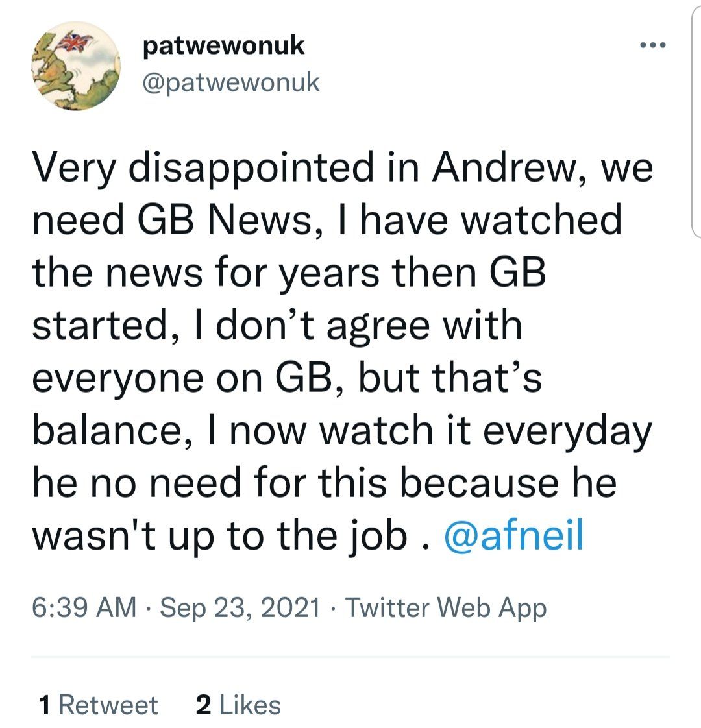View the 2 Likes list
The image size is (701, 728).
pyautogui.click(x=238, y=705)
